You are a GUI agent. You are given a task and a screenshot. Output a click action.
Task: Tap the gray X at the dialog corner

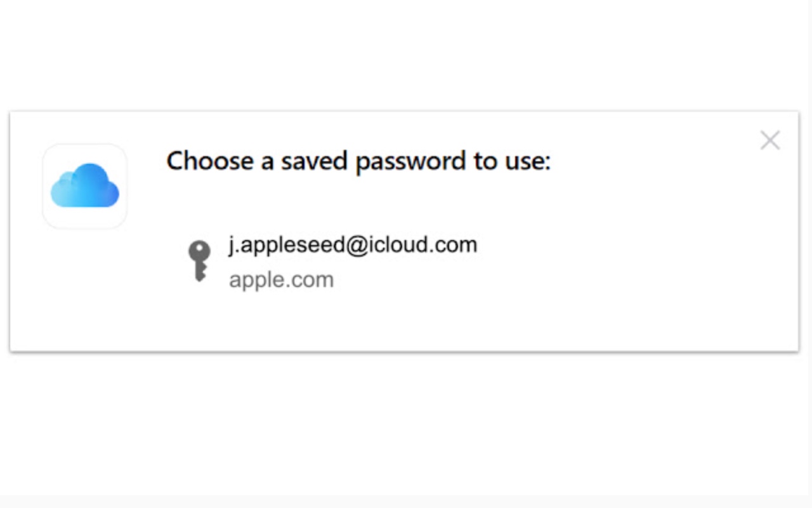[x=769, y=140]
